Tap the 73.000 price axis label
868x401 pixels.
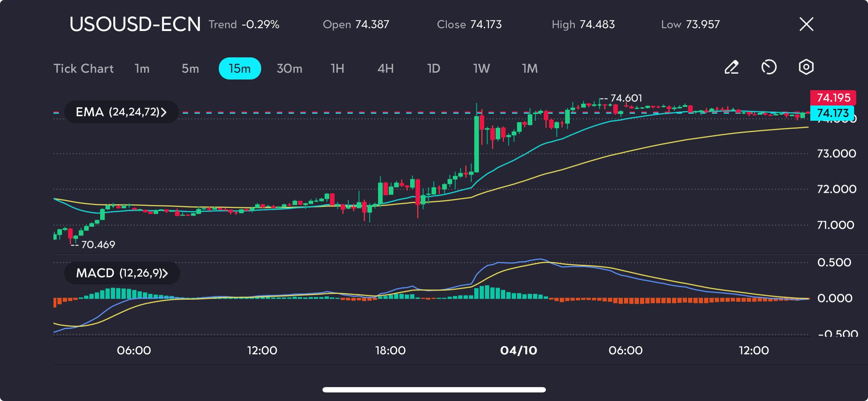[836, 154]
